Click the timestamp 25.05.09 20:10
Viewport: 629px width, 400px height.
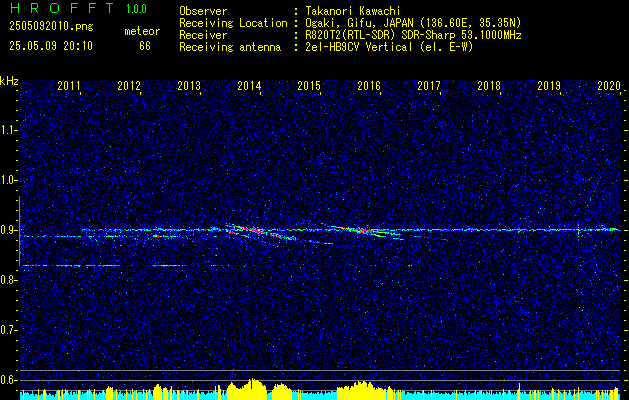(x=51, y=46)
